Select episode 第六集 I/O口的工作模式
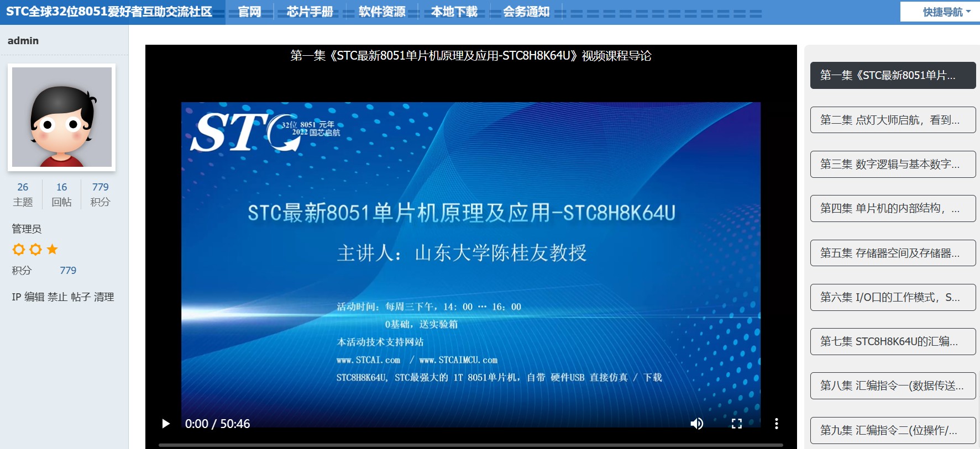980x449 pixels. (x=893, y=297)
